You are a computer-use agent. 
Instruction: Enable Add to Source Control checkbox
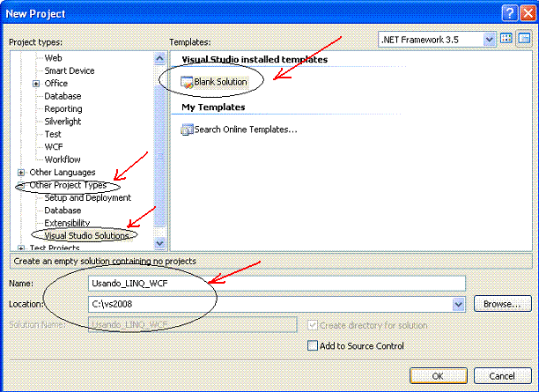pyautogui.click(x=313, y=346)
